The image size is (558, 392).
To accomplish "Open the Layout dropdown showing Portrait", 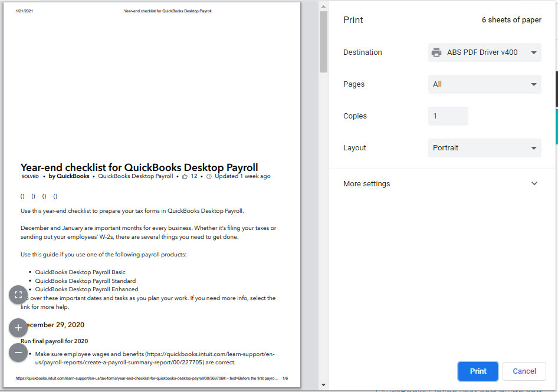I will click(x=484, y=148).
